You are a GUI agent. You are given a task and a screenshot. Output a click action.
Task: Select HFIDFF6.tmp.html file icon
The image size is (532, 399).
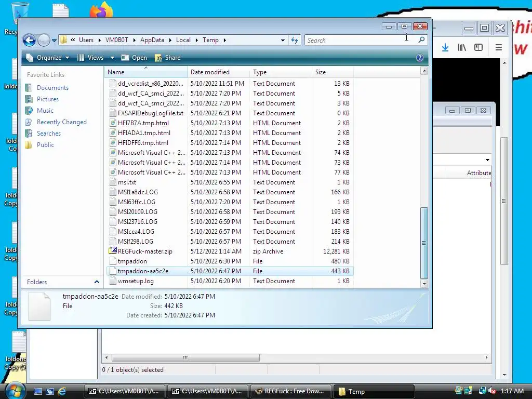tap(113, 142)
